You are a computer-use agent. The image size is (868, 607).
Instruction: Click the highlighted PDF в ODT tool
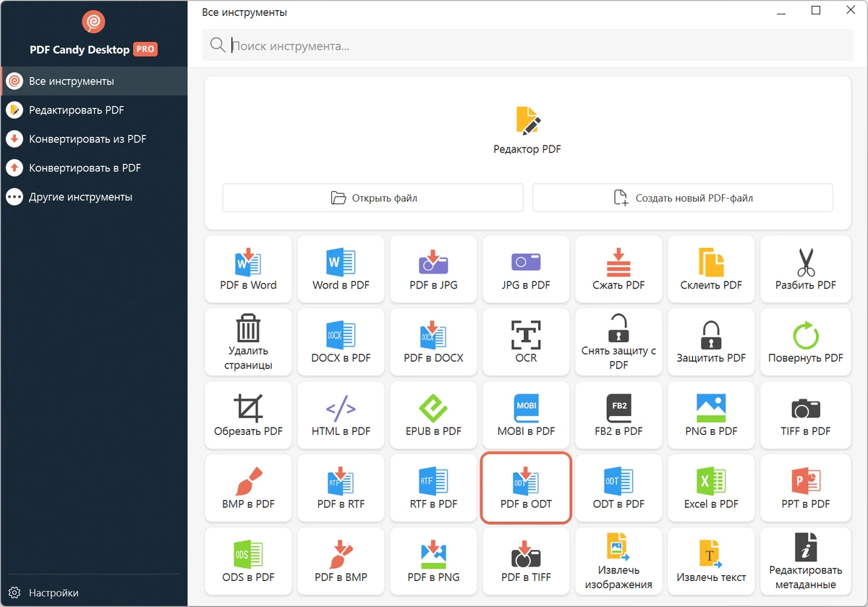pos(526,488)
